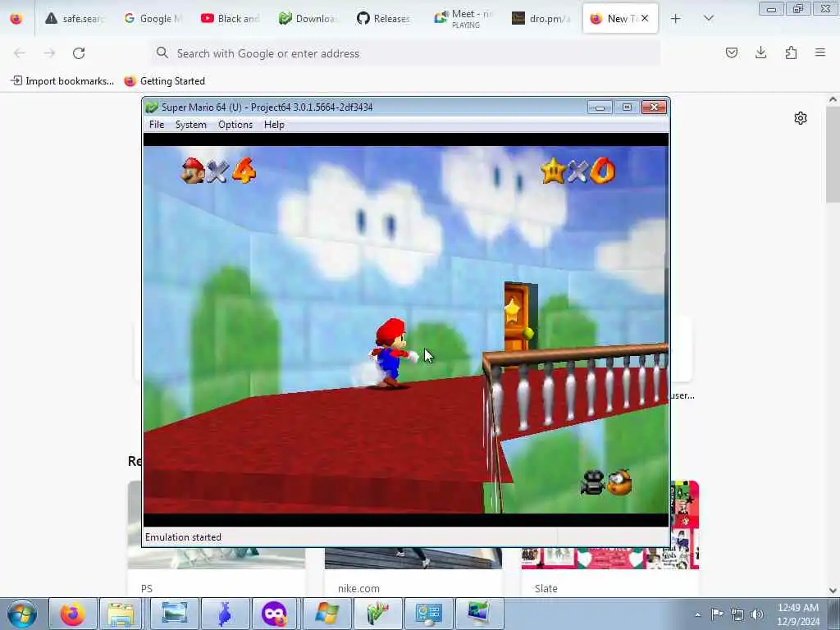Click the Project64 taskbar icon
Image resolution: width=840 pixels, height=630 pixels.
pos(377,614)
